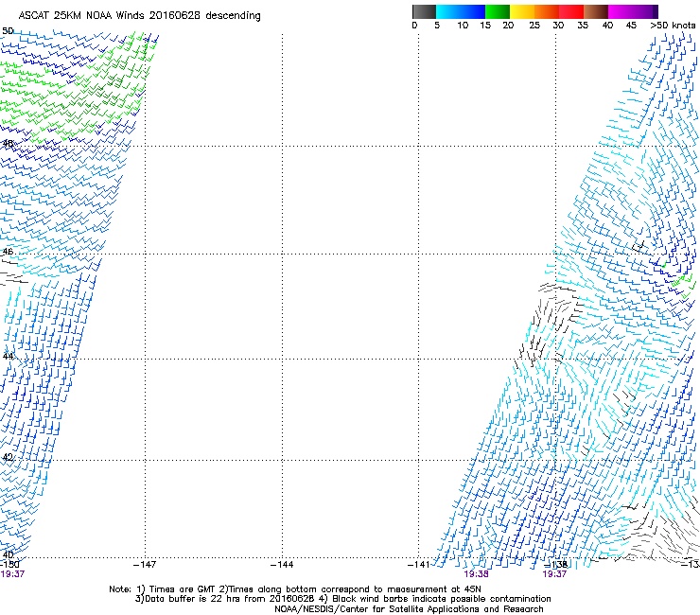Viewport: 700px width, 615px height.
Task: Click the latitude label 50
Action: (x=8, y=31)
